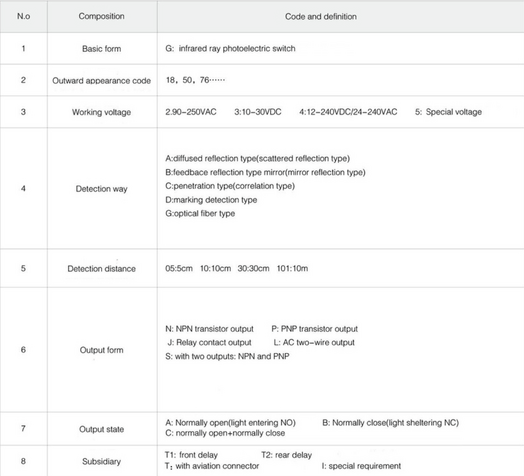Click the 'Basic form' cell
Screen dimensions: 524x476
[102, 48]
